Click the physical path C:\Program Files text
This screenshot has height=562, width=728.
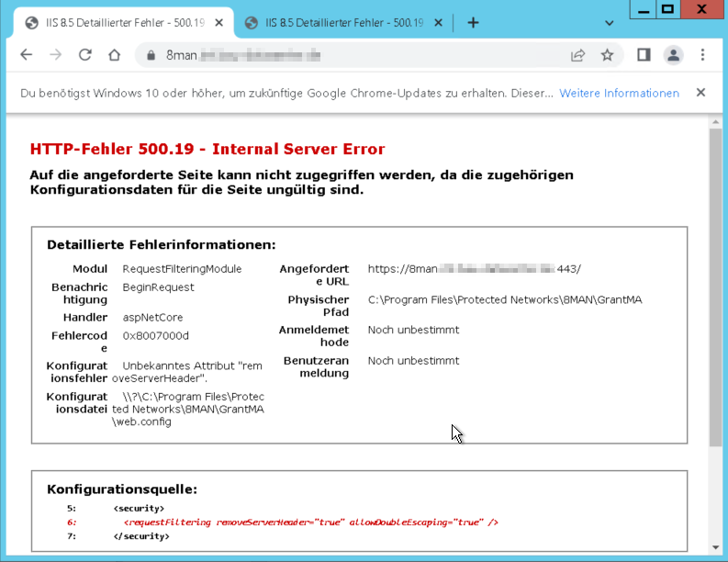tap(505, 300)
